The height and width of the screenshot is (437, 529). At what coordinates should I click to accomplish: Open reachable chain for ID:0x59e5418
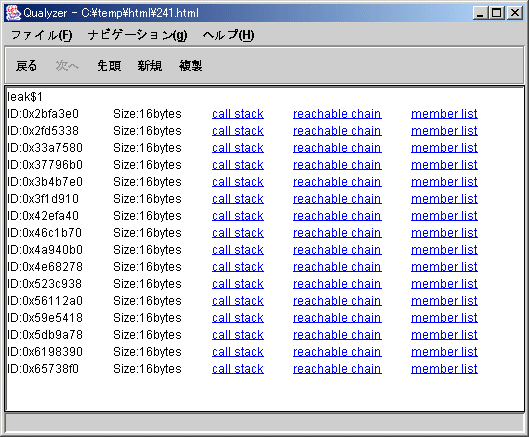pyautogui.click(x=337, y=318)
